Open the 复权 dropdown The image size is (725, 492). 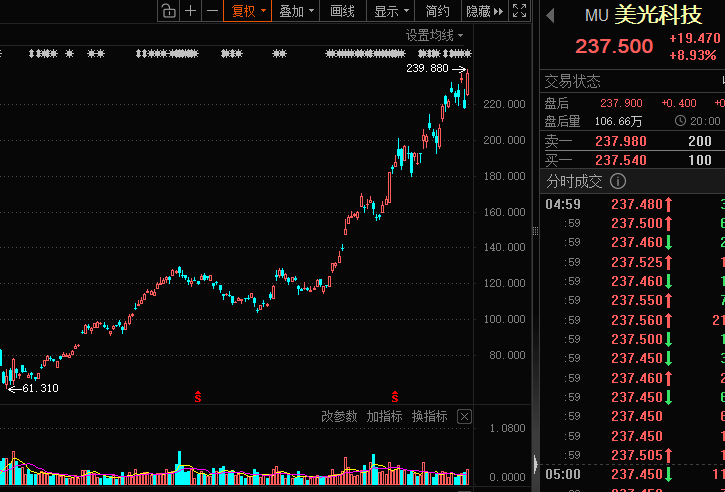(x=248, y=11)
